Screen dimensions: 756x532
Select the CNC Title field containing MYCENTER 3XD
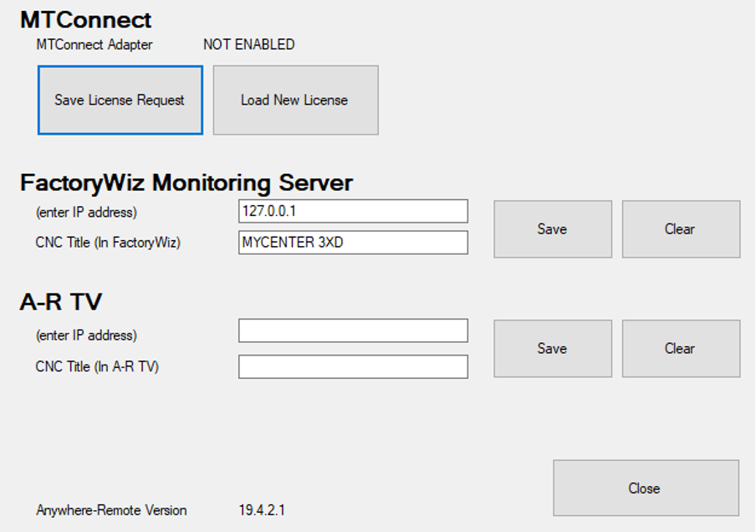[353, 242]
